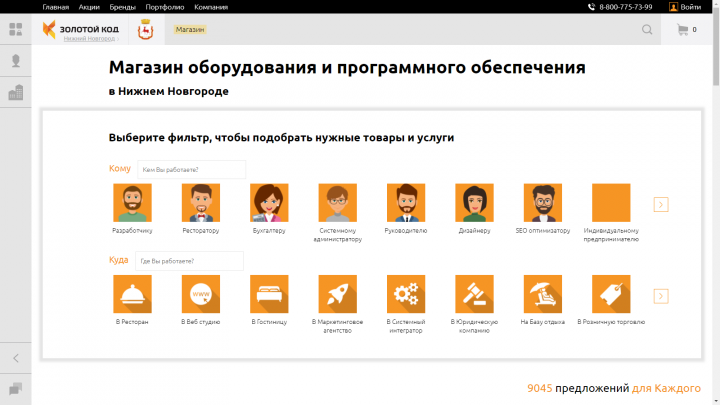Click the Разработчику label text
The height and width of the screenshot is (405, 720).
coord(132,231)
